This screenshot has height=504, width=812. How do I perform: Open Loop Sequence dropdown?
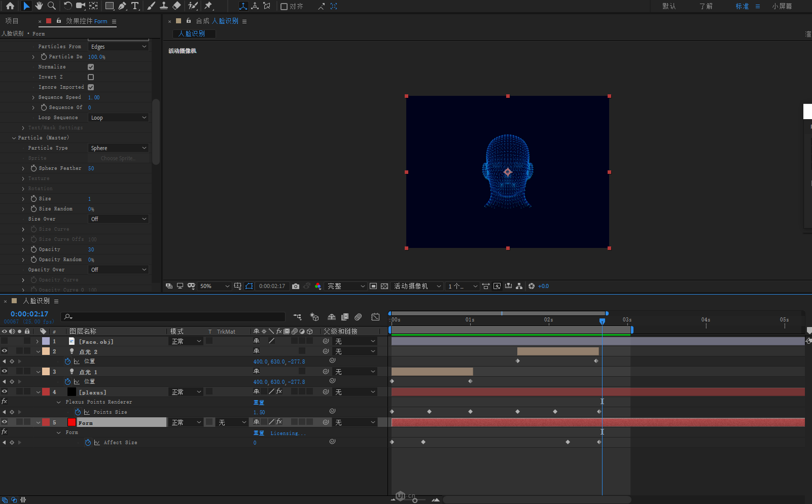118,118
